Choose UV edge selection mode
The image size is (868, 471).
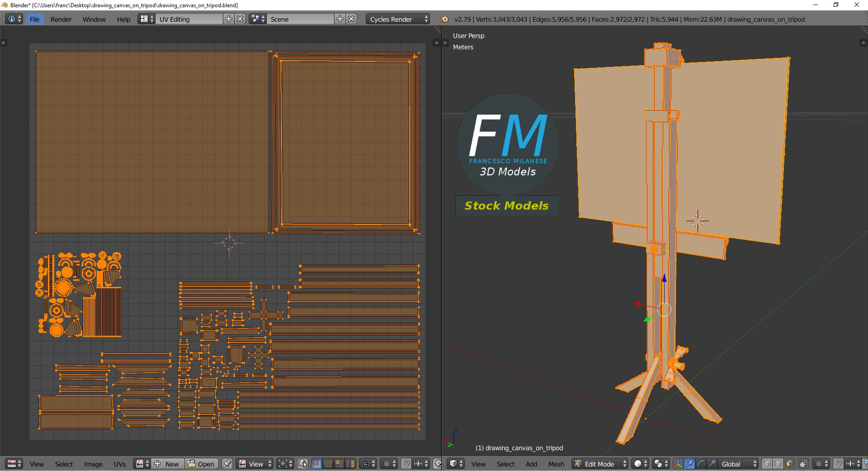(x=328, y=464)
